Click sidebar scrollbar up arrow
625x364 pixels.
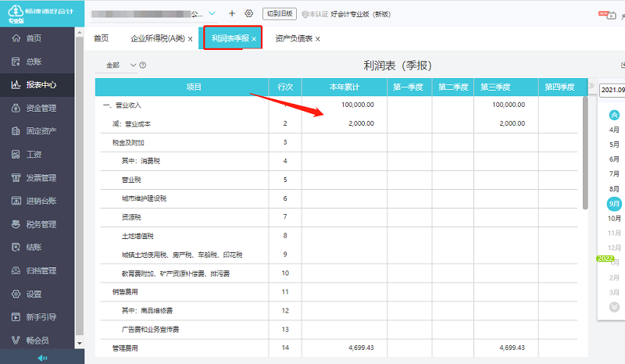80,32
